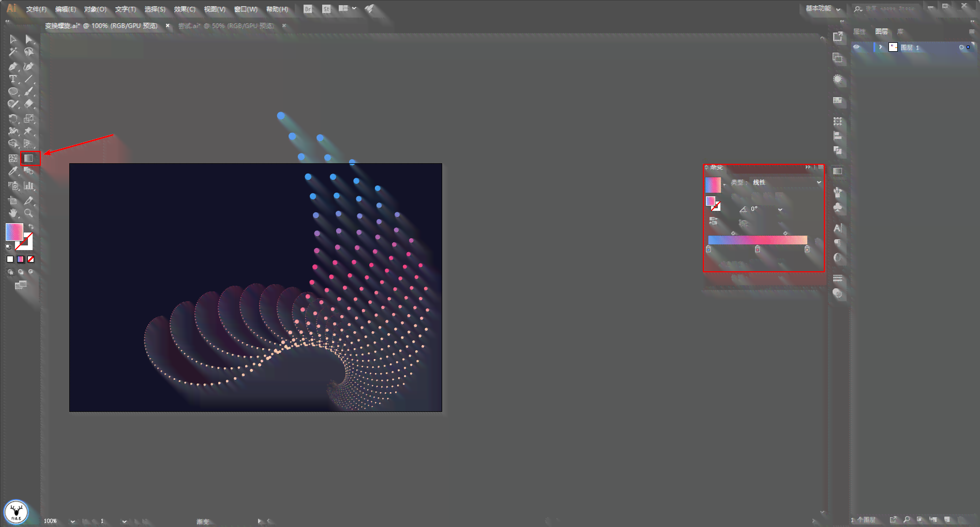Image resolution: width=980 pixels, height=527 pixels.
Task: Open the gradient preset swatch dropdown arrow
Action: [x=725, y=185]
